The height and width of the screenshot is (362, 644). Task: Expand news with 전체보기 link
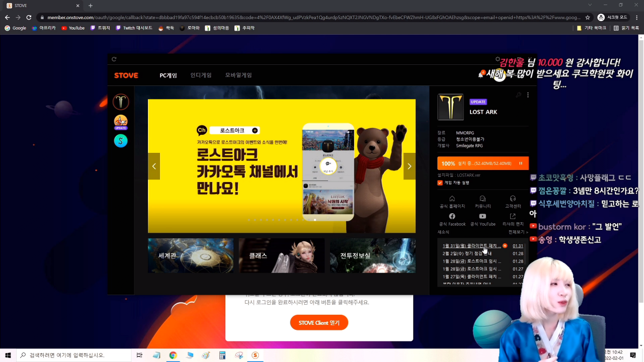pos(518,232)
